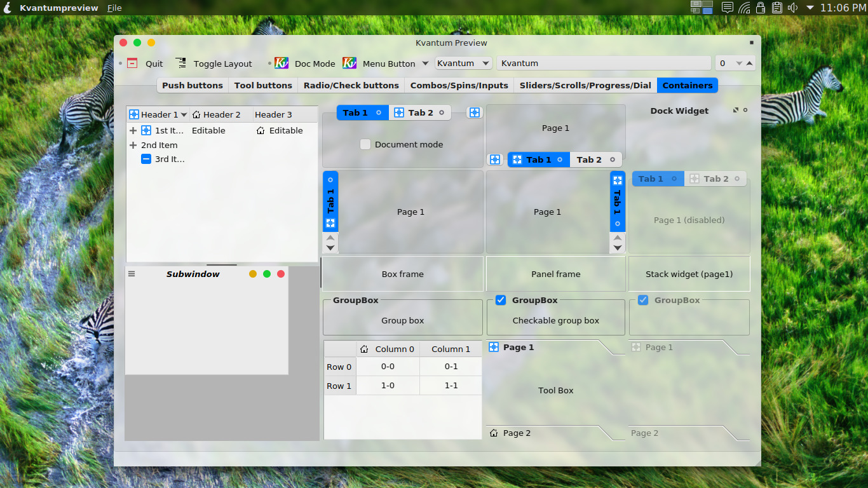Click the down scroll arrow under the right vertical tab
Image resolution: width=868 pixels, height=488 pixels.
coord(618,248)
